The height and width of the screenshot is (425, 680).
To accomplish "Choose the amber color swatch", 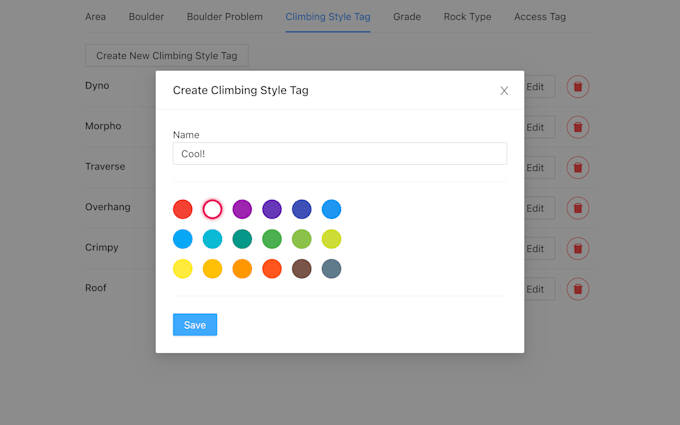I will pyautogui.click(x=212, y=269).
